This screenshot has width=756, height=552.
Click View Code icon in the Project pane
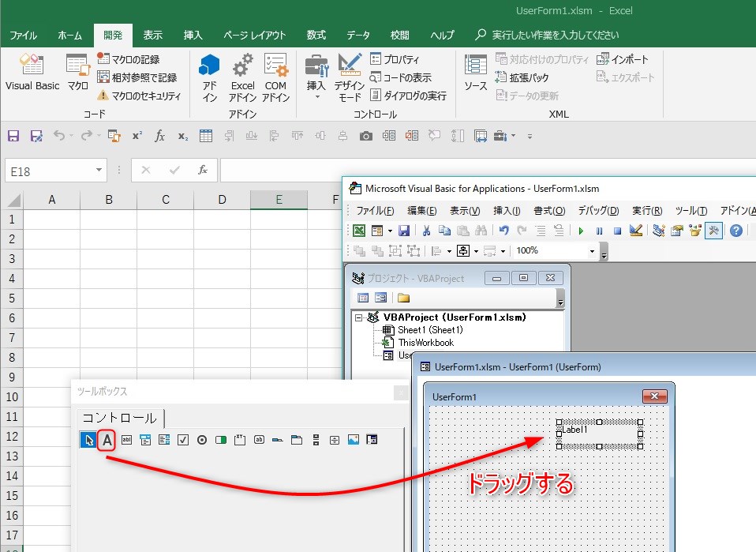click(x=363, y=298)
